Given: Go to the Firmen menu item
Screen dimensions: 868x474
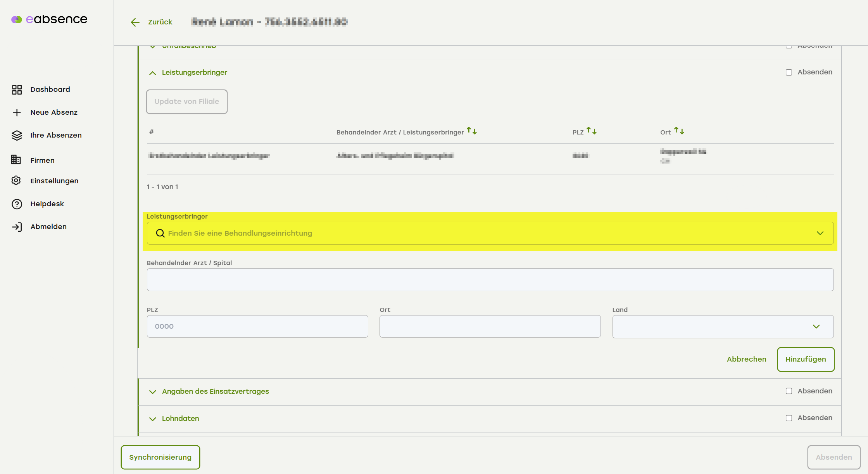Looking at the screenshot, I should [42, 160].
